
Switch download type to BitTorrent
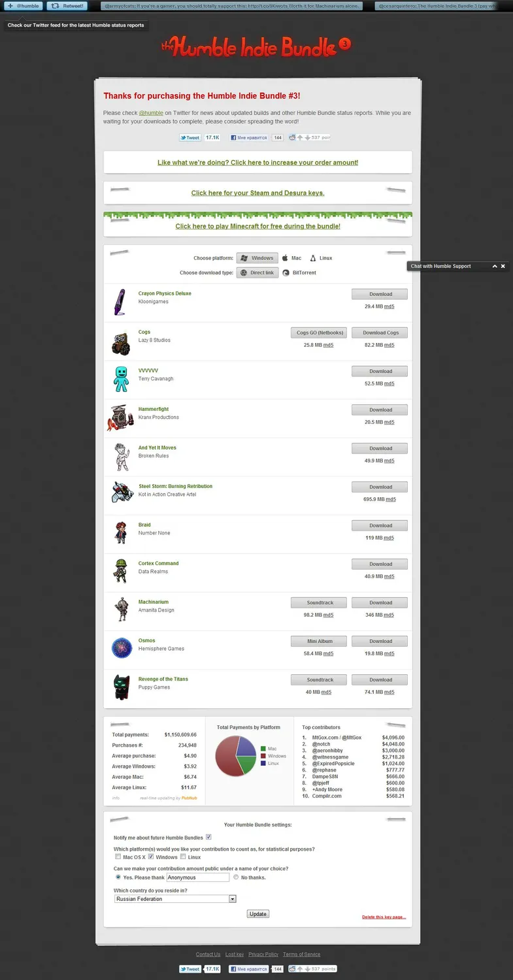coord(299,272)
